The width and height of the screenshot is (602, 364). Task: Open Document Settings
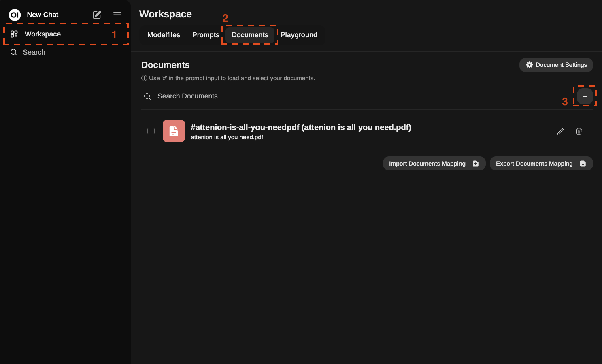[556, 65]
